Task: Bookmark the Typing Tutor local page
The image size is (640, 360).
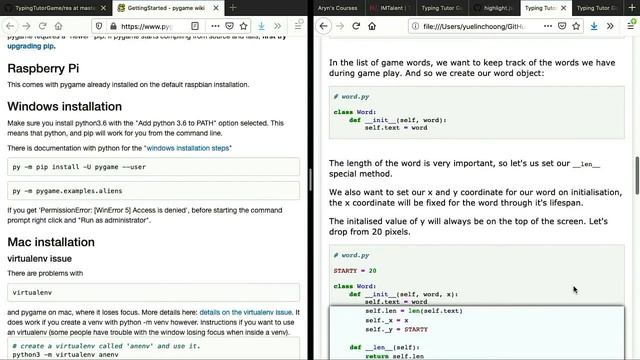Action: (x=576, y=26)
